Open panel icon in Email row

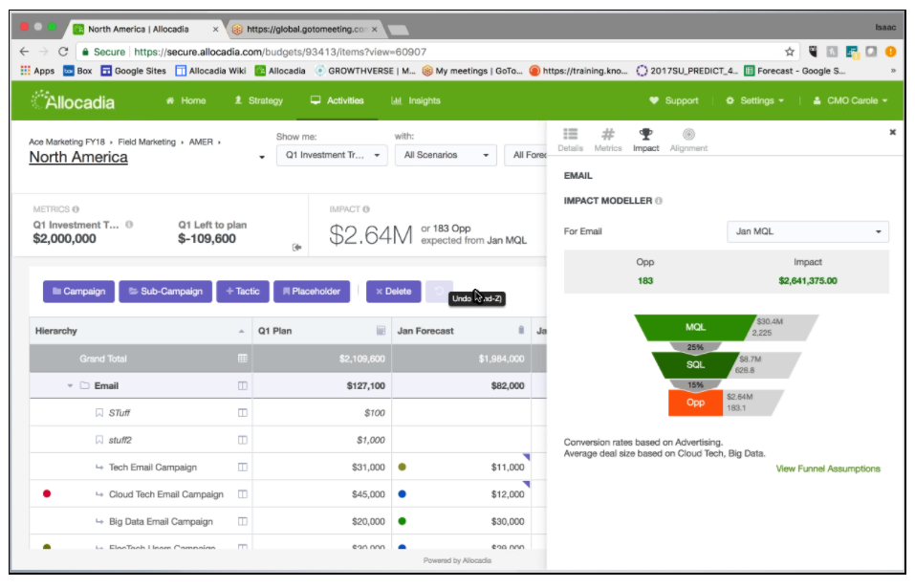tap(243, 385)
